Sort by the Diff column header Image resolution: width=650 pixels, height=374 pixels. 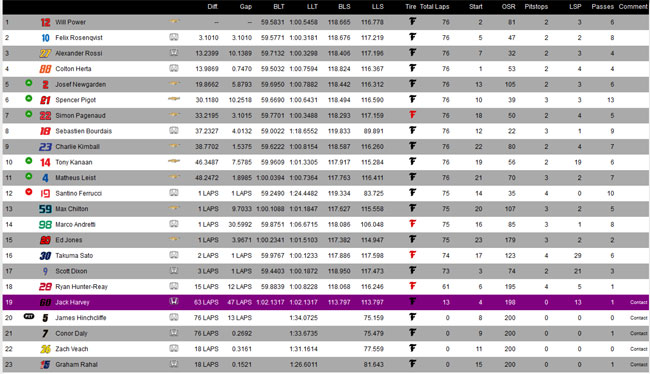[x=213, y=7]
